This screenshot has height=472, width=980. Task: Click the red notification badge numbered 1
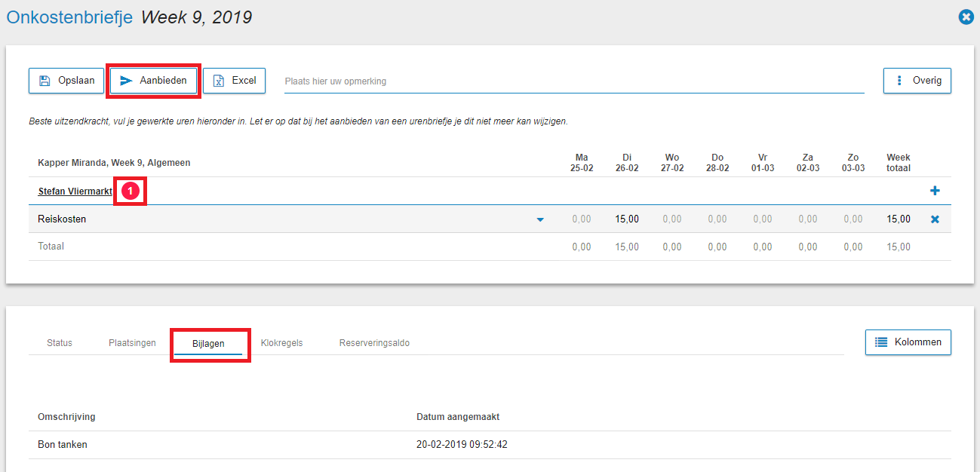pyautogui.click(x=130, y=192)
